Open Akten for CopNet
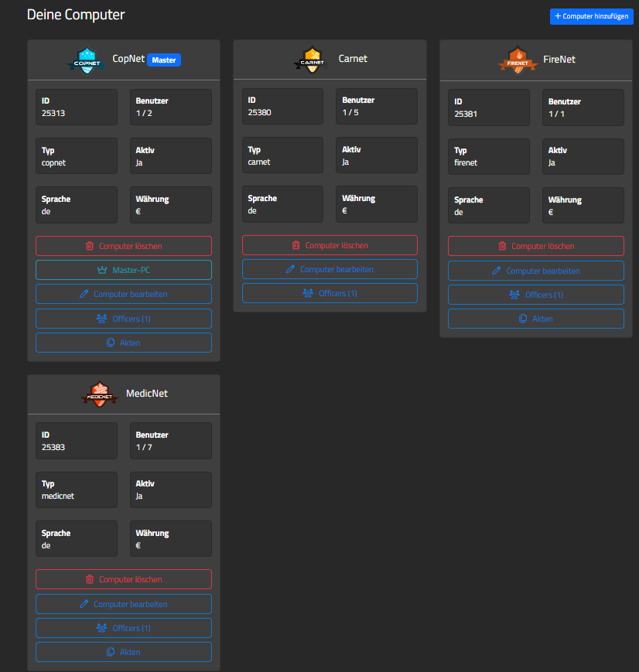Screen dimensions: 639x672 [x=124, y=343]
